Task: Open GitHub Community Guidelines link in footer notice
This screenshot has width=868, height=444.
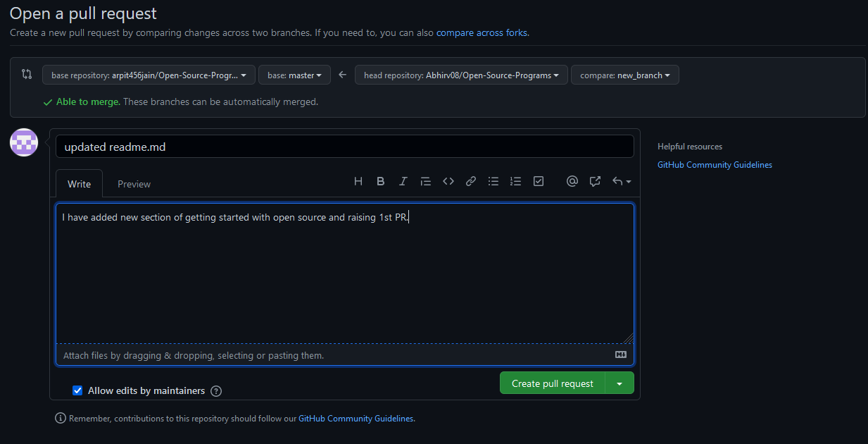Action: [356, 419]
